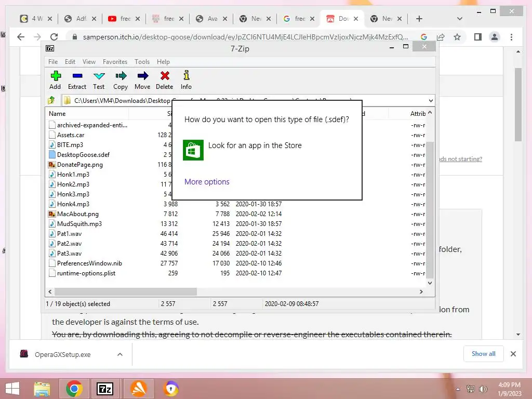Select the Pat1.wav file

(69, 234)
